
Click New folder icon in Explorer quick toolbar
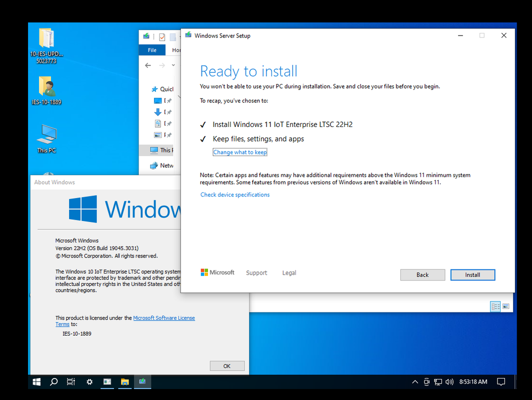172,36
